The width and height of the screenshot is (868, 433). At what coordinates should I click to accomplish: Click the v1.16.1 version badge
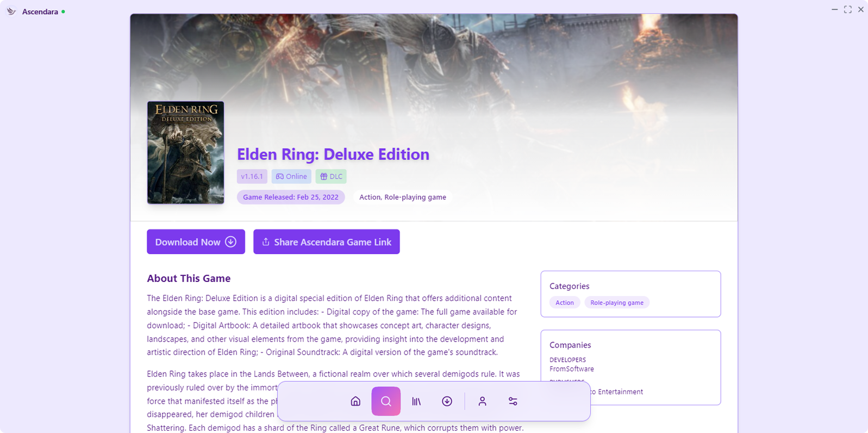252,176
